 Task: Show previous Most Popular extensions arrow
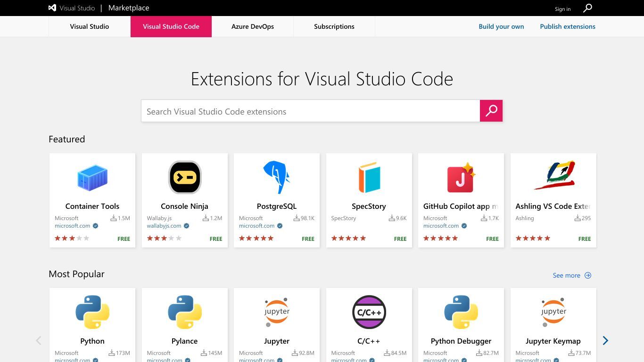point(39,340)
